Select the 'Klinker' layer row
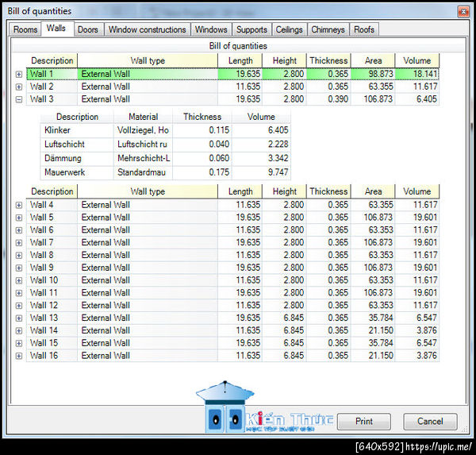This screenshot has height=455, width=476. point(166,130)
